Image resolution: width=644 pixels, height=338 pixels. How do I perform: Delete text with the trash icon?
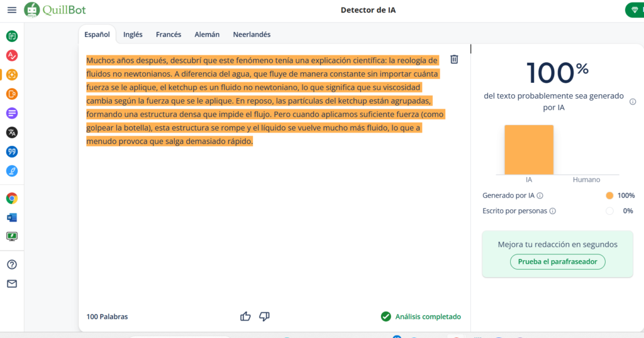pos(454,60)
